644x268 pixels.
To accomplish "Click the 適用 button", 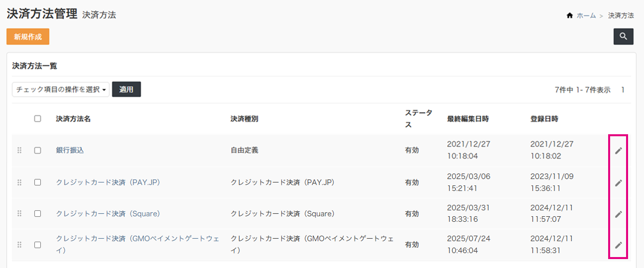I will pos(127,89).
